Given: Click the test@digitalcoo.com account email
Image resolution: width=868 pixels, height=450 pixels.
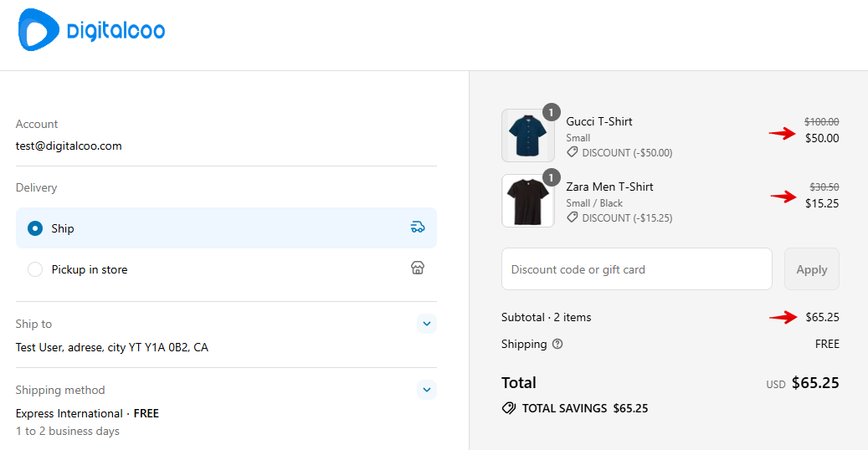Looking at the screenshot, I should pos(69,146).
